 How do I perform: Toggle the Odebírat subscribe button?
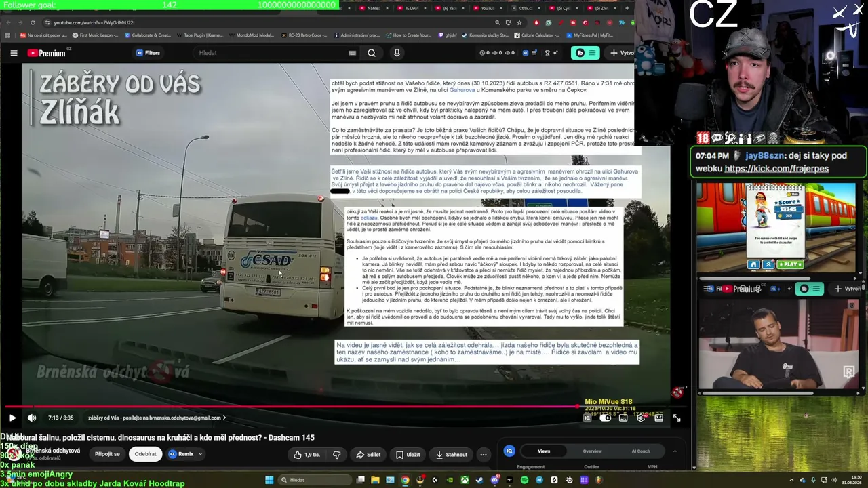coord(145,454)
